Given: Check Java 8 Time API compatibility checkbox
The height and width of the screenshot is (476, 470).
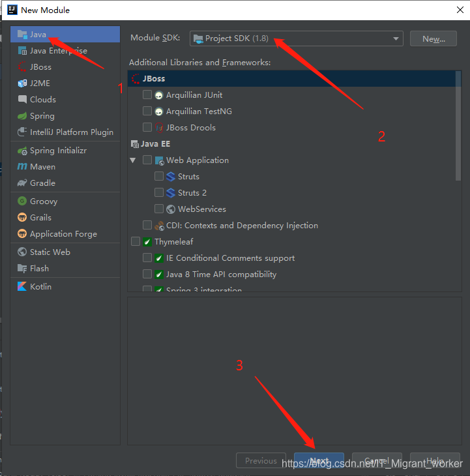Looking at the screenshot, I should [147, 274].
